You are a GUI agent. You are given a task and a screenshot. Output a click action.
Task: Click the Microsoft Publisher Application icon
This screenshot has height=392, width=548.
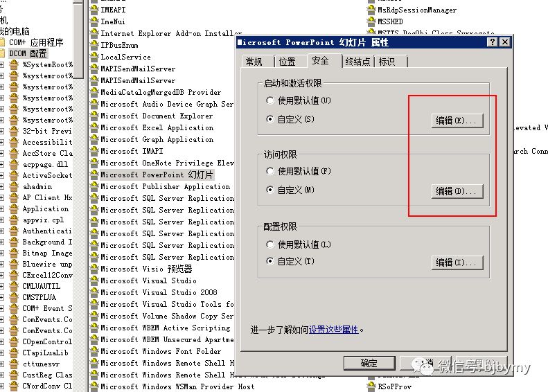point(94,186)
